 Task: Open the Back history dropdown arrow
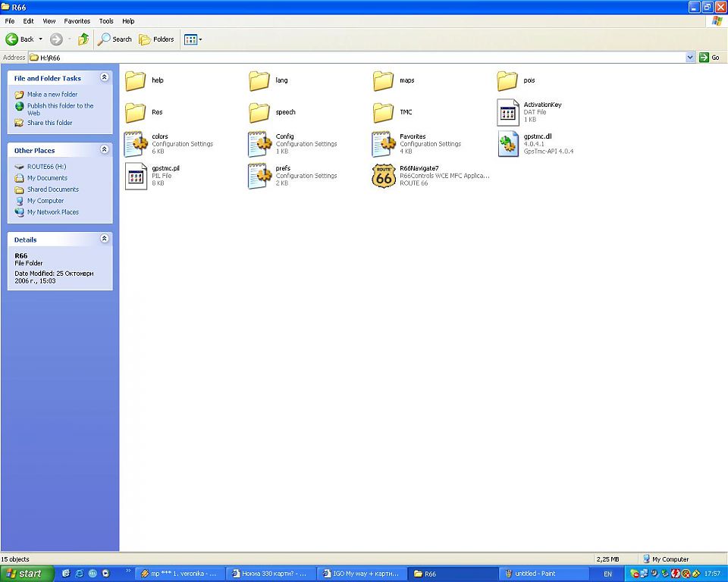40,39
